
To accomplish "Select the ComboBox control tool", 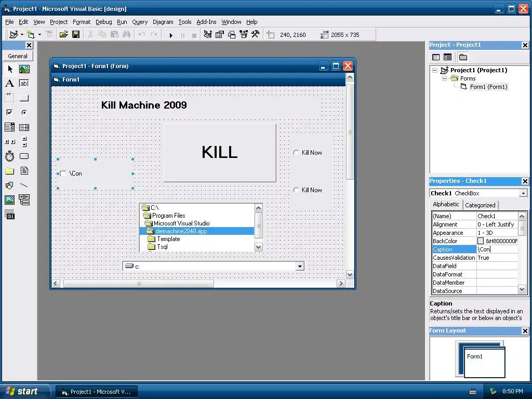I will (10, 127).
